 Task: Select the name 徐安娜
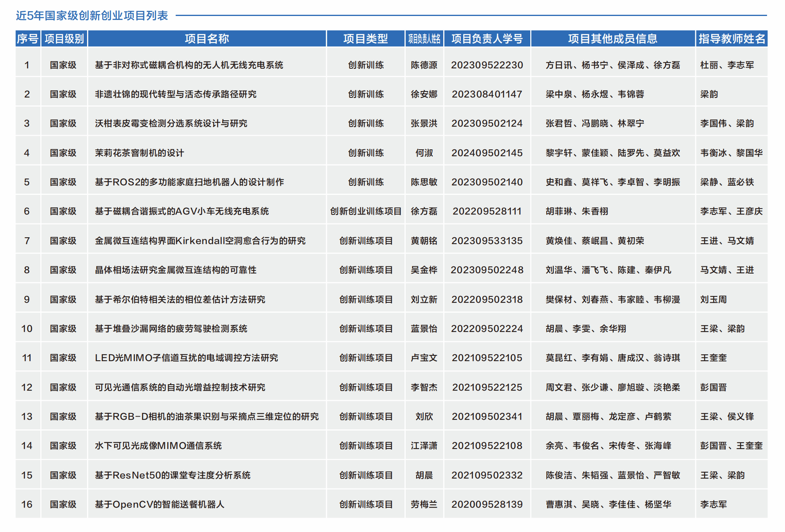pyautogui.click(x=424, y=94)
